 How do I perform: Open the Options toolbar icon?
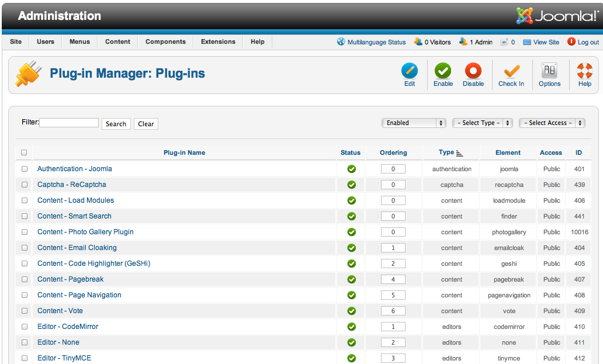tap(549, 71)
